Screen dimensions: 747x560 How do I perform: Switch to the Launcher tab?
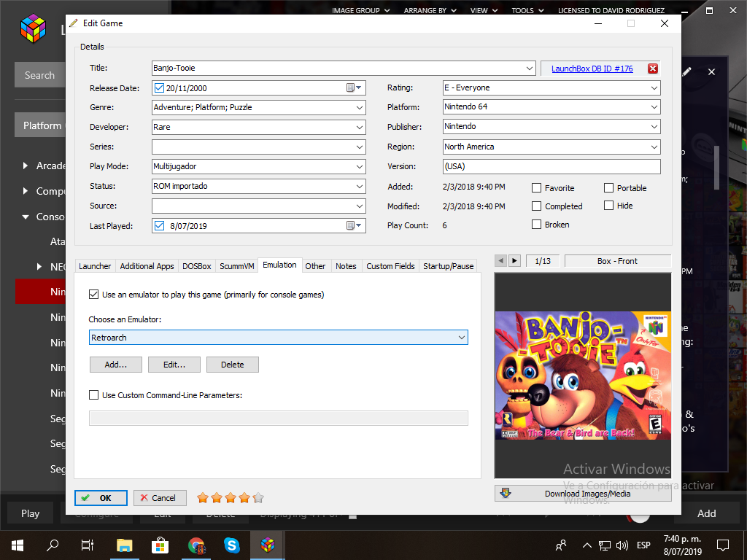(95, 265)
